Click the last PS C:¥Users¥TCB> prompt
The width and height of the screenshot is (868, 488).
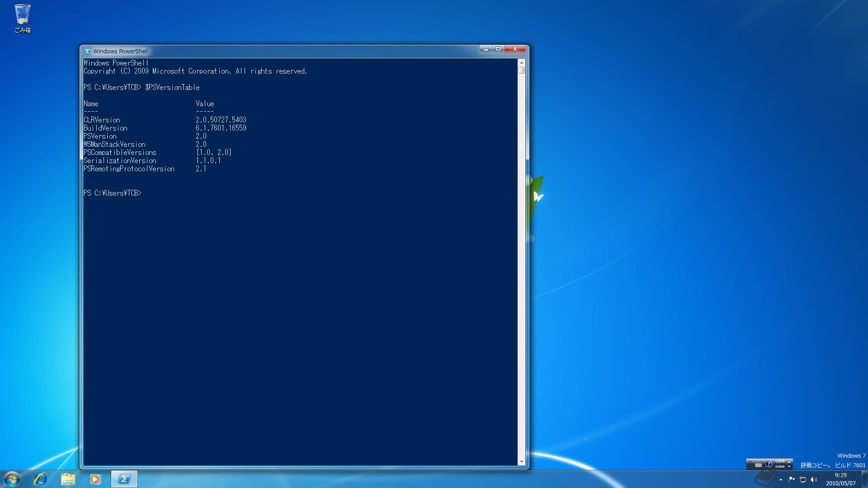point(113,193)
